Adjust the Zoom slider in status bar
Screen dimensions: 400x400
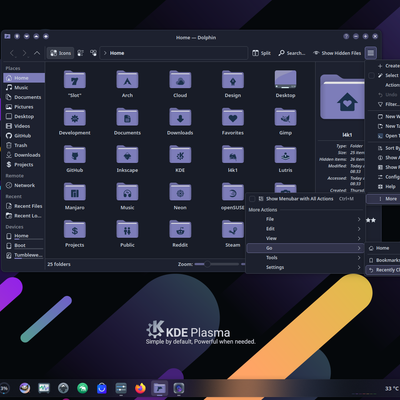217,264
